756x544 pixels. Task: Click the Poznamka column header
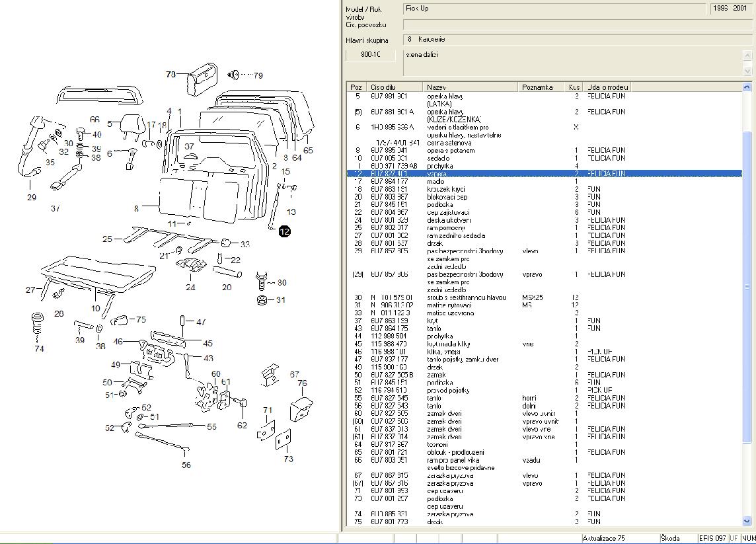pyautogui.click(x=543, y=87)
